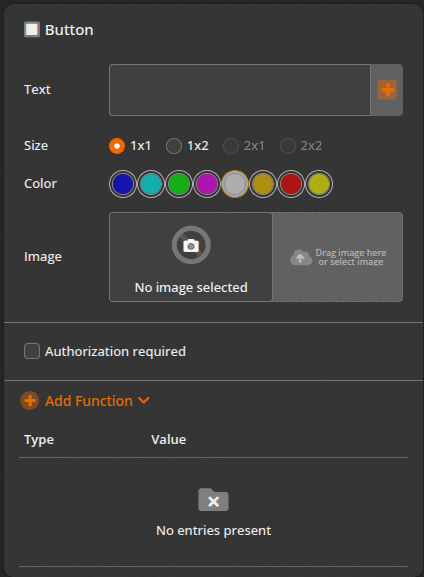Click the orange plus icon beside Text field
The image size is (424, 577).
click(x=387, y=90)
